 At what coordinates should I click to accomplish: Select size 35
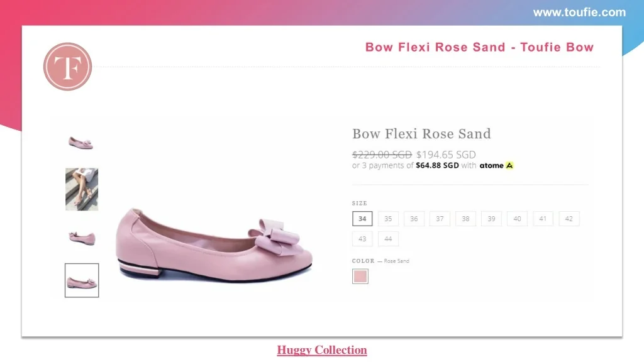point(388,219)
